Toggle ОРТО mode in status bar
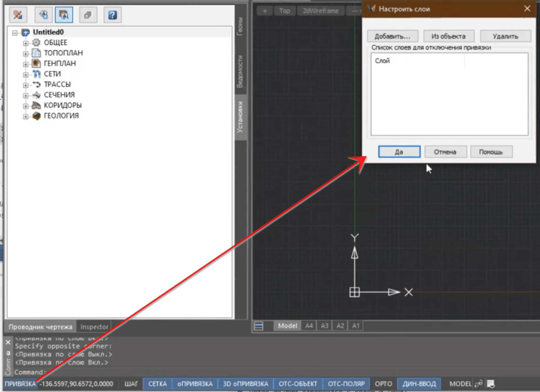The image size is (540, 392). tap(383, 384)
